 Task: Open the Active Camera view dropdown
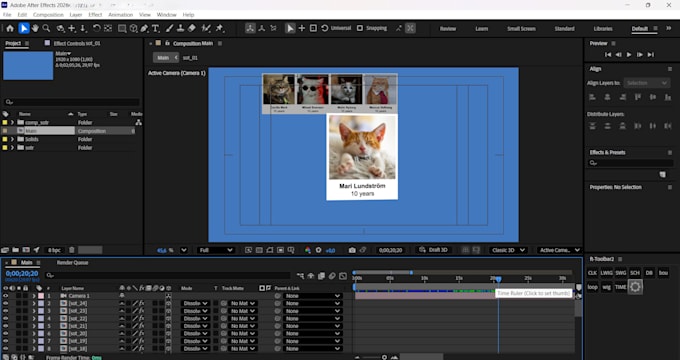559,250
